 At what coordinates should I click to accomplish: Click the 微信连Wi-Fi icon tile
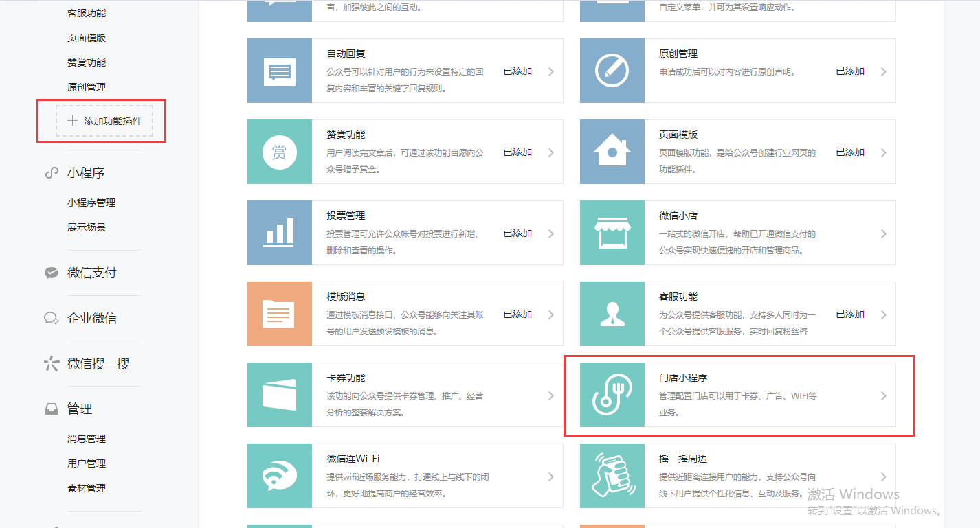280,476
